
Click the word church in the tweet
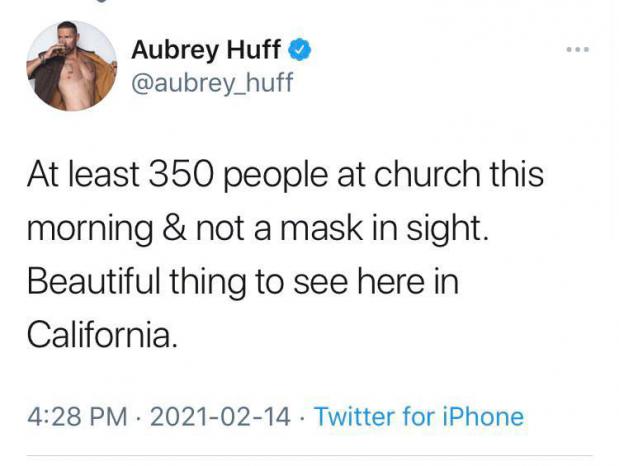click(x=427, y=174)
